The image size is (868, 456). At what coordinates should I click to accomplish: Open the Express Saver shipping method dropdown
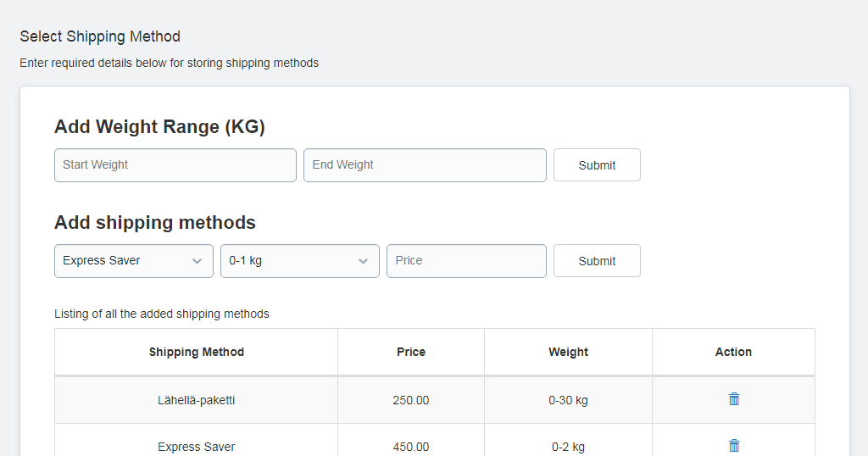coord(133,261)
